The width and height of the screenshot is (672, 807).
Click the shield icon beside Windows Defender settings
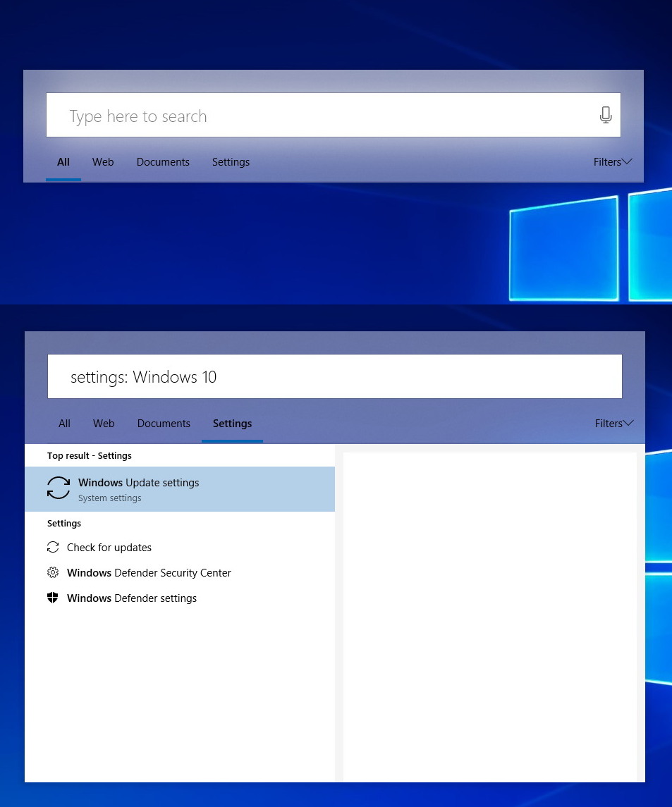coord(52,598)
